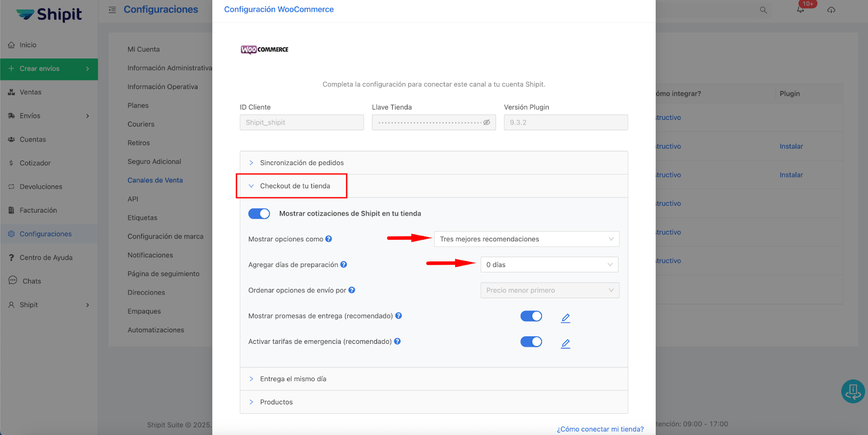Screen dimensions: 868x435
Task: Click the notifications bell icon
Action: pos(800,10)
